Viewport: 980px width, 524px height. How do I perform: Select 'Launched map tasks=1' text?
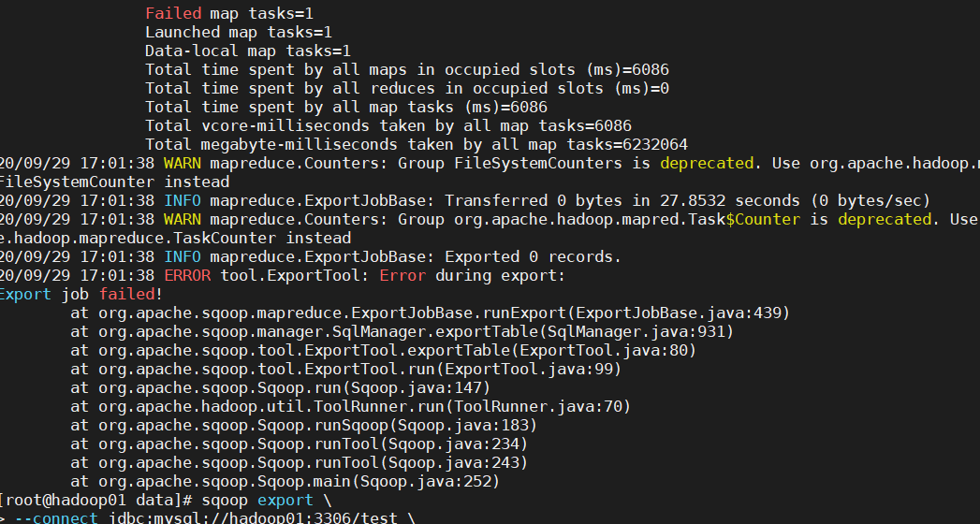[239, 32]
